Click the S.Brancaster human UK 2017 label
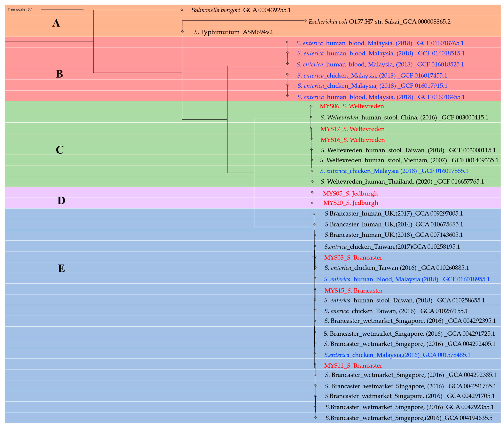 (393, 213)
